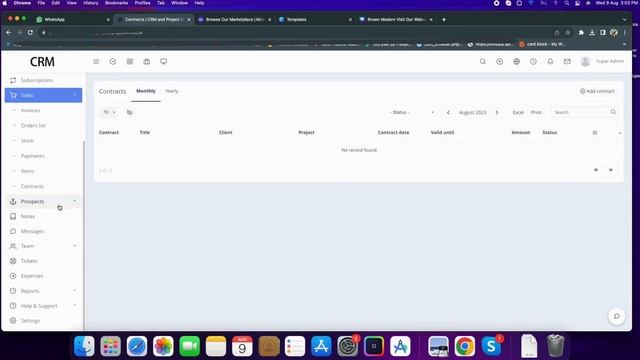The image size is (640, 360).
Task: Switch to the WhatsApp browser tab
Action: (72, 19)
